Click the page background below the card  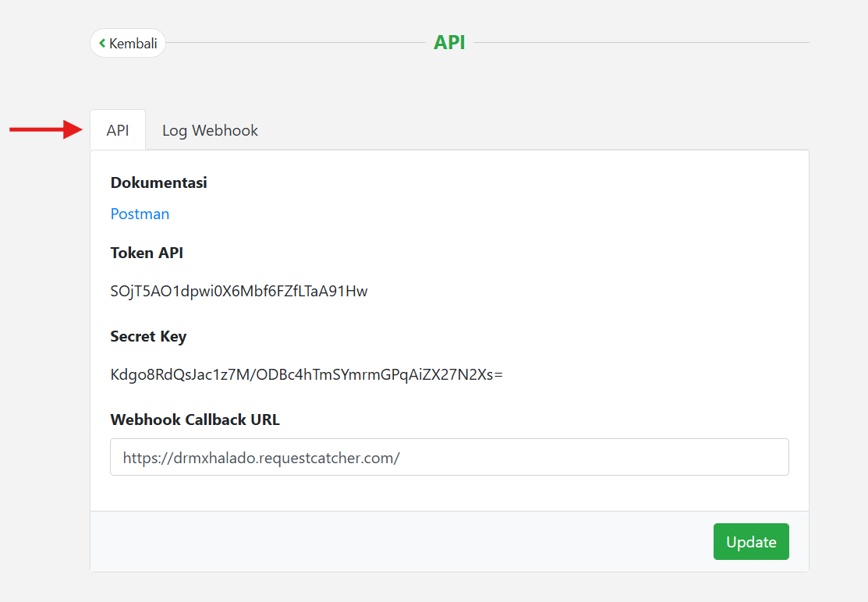point(449,588)
